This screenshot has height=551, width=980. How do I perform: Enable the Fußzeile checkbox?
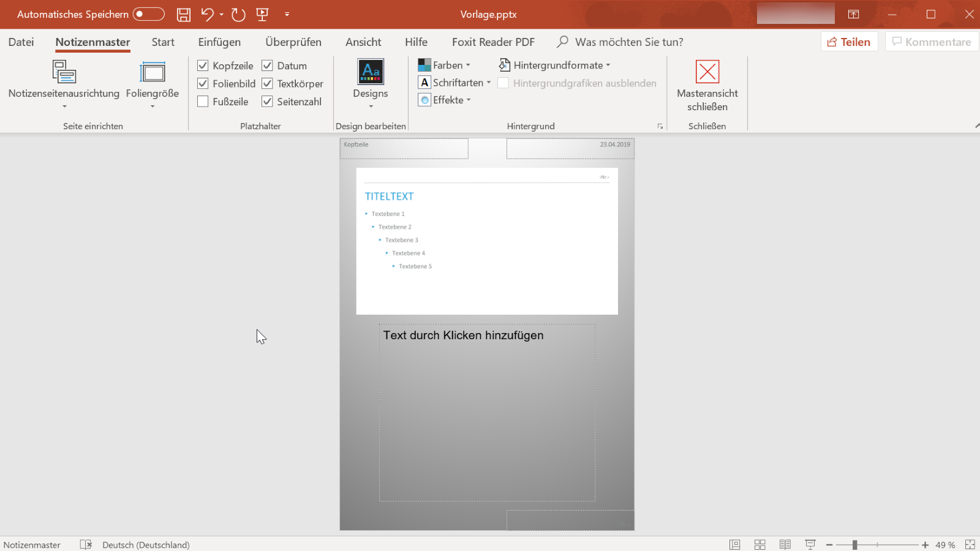click(x=203, y=102)
